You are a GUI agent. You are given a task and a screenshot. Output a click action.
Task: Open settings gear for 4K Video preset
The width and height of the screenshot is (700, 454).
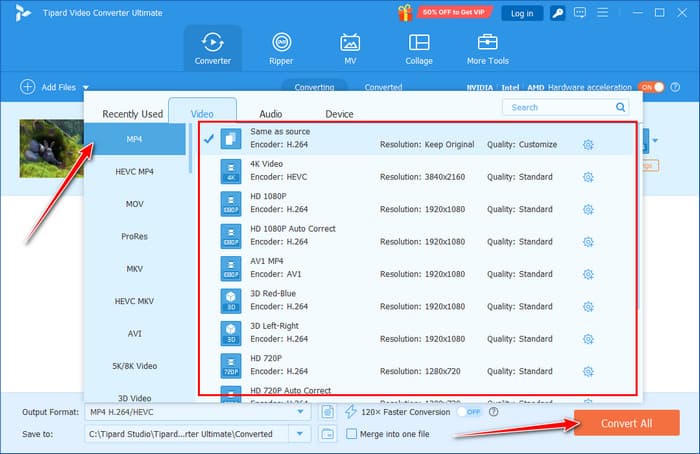[x=588, y=177]
